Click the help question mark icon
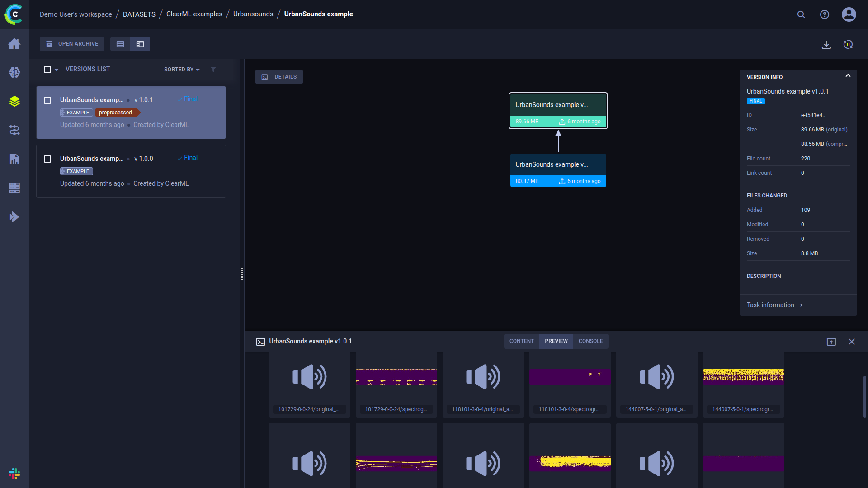 pos(825,14)
